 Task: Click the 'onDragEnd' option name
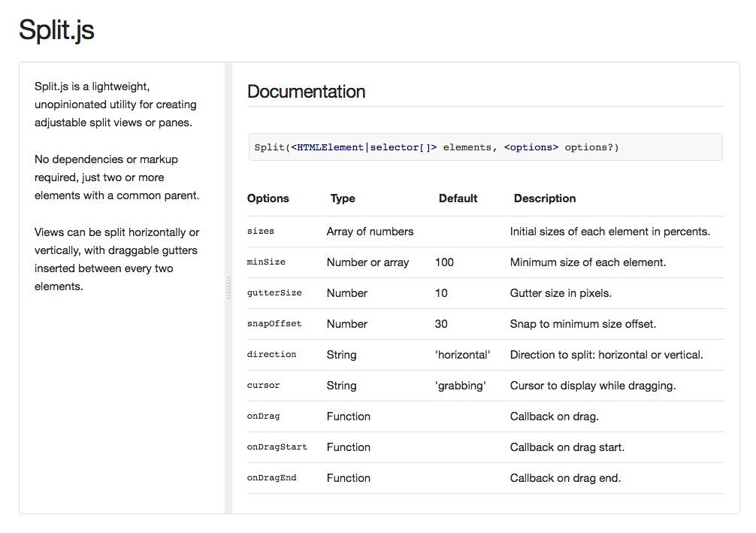(x=271, y=478)
